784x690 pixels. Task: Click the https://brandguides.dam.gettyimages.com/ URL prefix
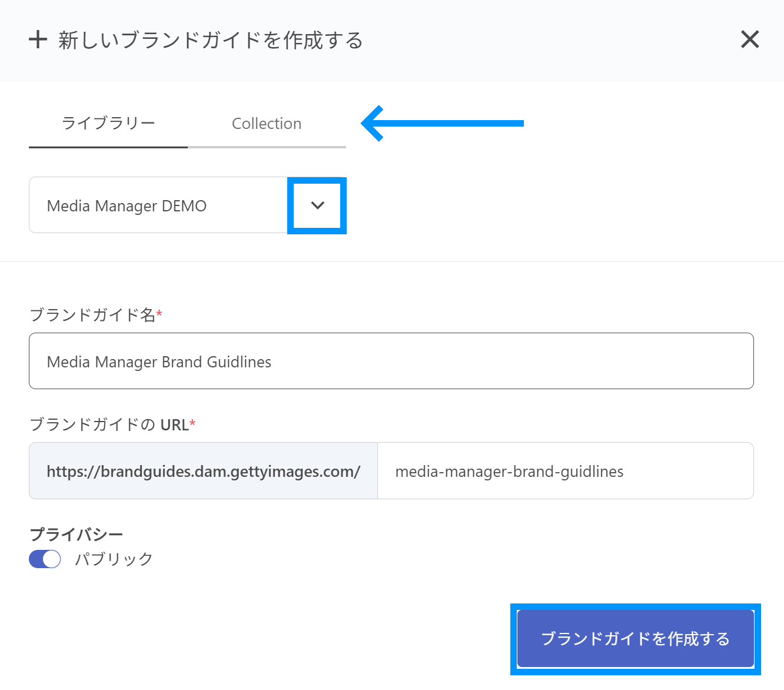pos(203,472)
